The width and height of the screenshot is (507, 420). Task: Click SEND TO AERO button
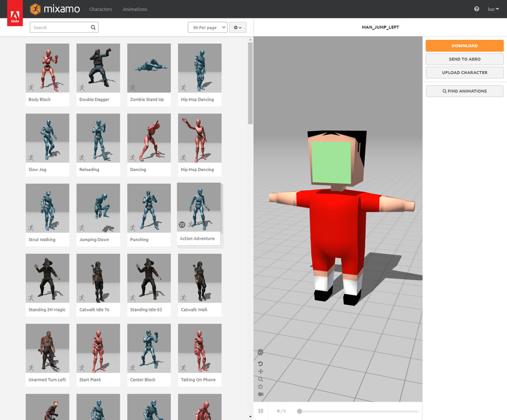(464, 59)
